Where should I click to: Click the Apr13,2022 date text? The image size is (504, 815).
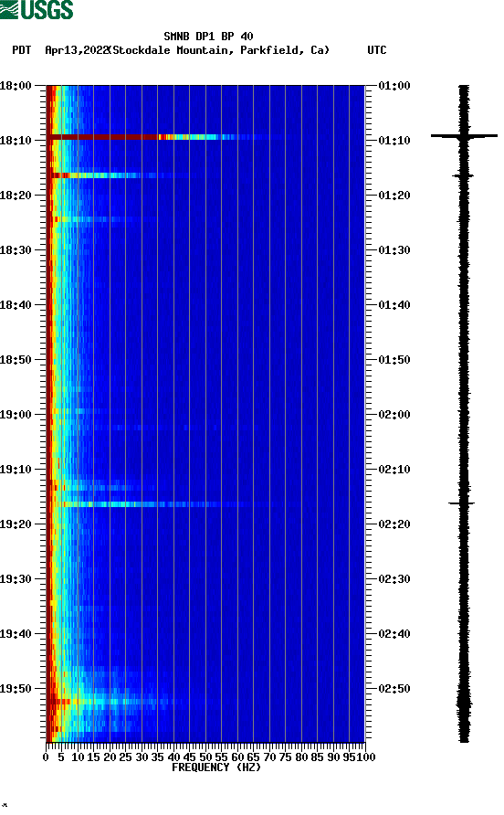(x=77, y=50)
